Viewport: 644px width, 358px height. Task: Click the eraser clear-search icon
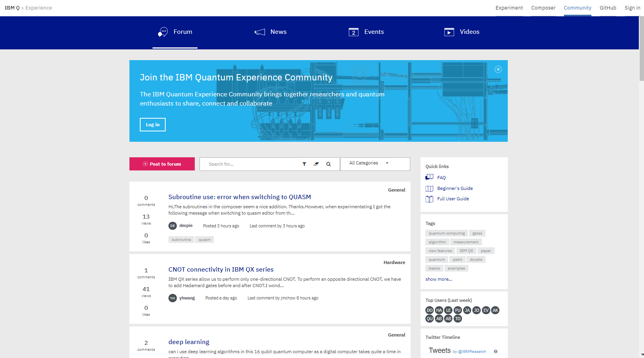[316, 164]
